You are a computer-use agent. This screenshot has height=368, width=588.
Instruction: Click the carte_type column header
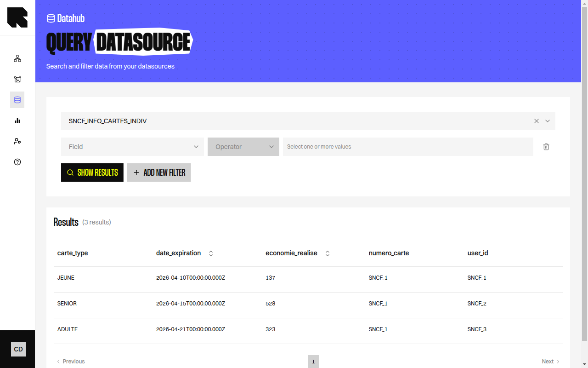point(73,253)
